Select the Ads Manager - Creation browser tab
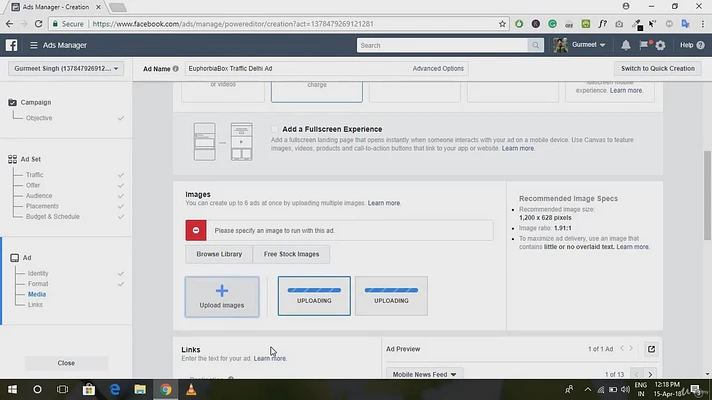Screen dimensions: 712x400 [x=55, y=7]
